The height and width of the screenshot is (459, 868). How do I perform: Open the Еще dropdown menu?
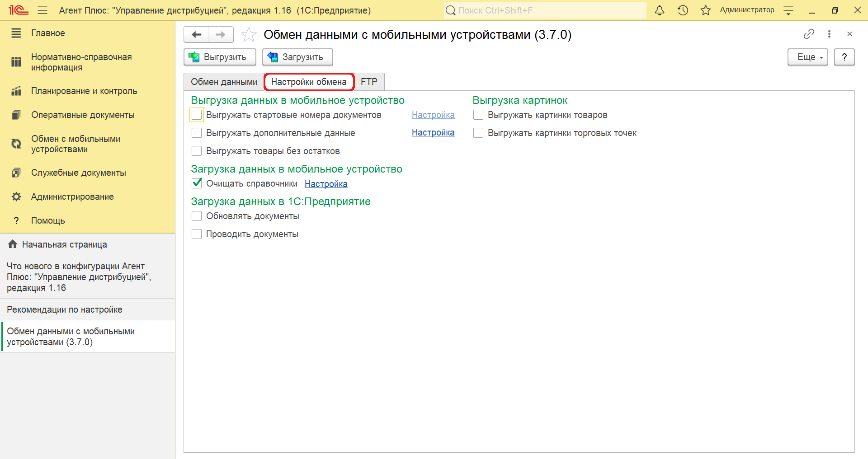tap(808, 57)
